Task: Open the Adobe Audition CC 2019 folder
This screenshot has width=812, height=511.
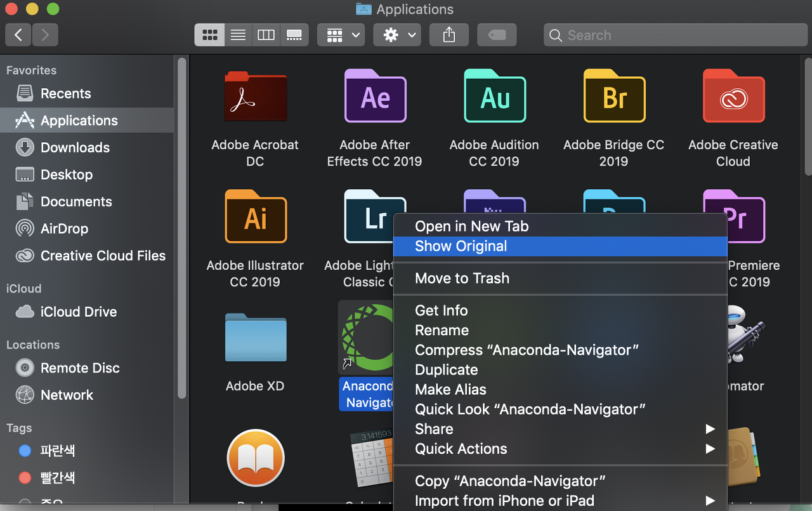Action: pyautogui.click(x=495, y=96)
